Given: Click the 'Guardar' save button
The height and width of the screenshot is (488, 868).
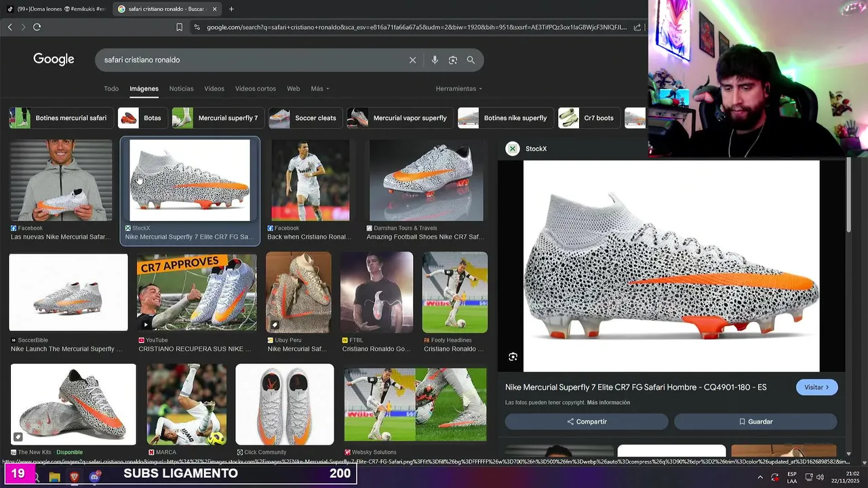Looking at the screenshot, I should pyautogui.click(x=755, y=422).
